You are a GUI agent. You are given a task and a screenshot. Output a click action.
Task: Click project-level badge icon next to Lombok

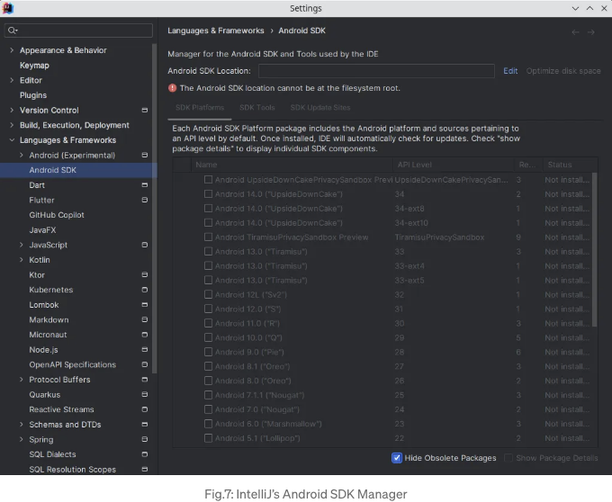(144, 305)
